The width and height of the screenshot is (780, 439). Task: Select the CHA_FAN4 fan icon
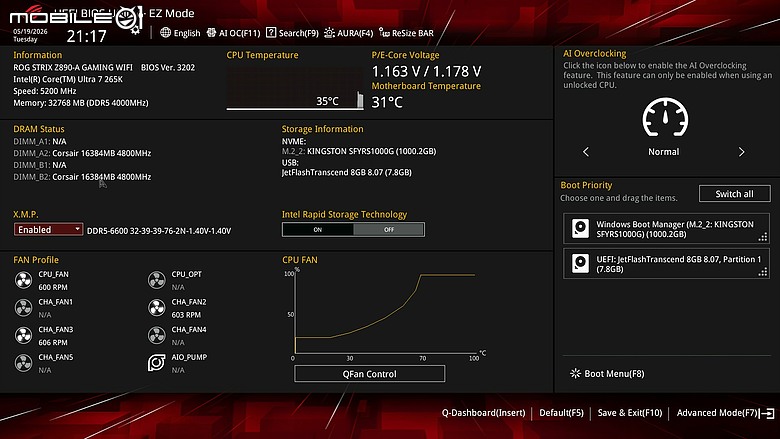pos(157,336)
